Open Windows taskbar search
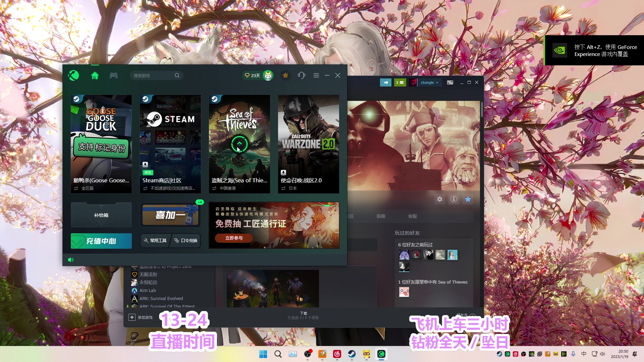The height and width of the screenshot is (362, 644). [278, 354]
